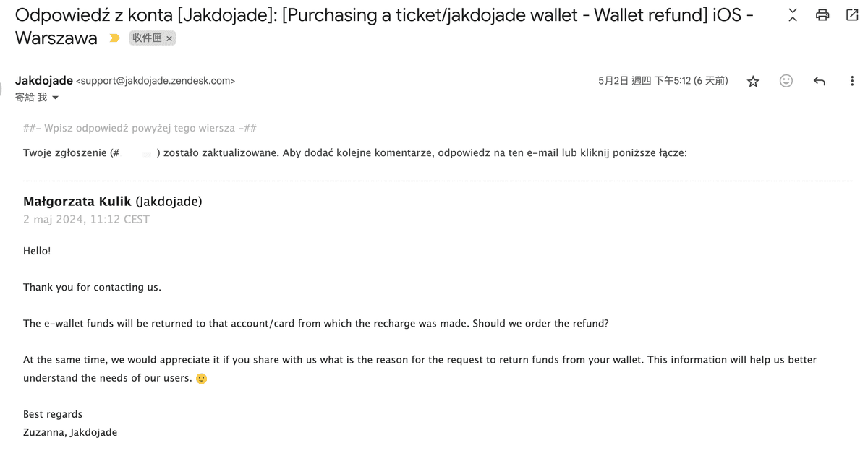The image size is (868, 456).
Task: Click the quoted marker line 'Wpisz odpowiedź powyżej'
Action: coord(140,129)
